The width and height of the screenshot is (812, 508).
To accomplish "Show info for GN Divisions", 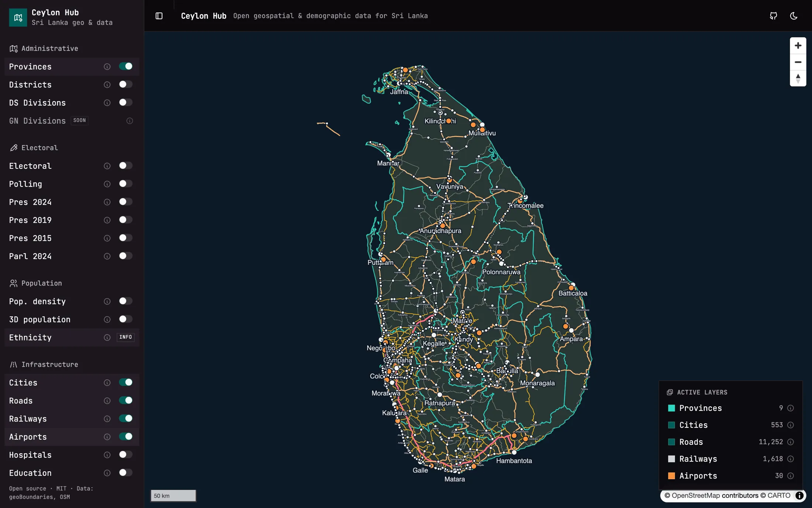I will click(x=130, y=121).
